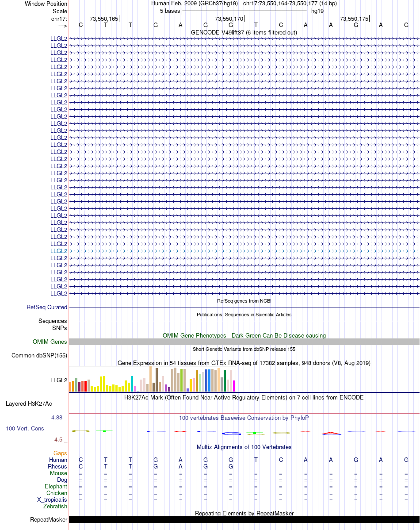Viewport: 420px width, 530px height.
Task: Open OMIM Gene Phenotypes track title
Action: point(244,336)
